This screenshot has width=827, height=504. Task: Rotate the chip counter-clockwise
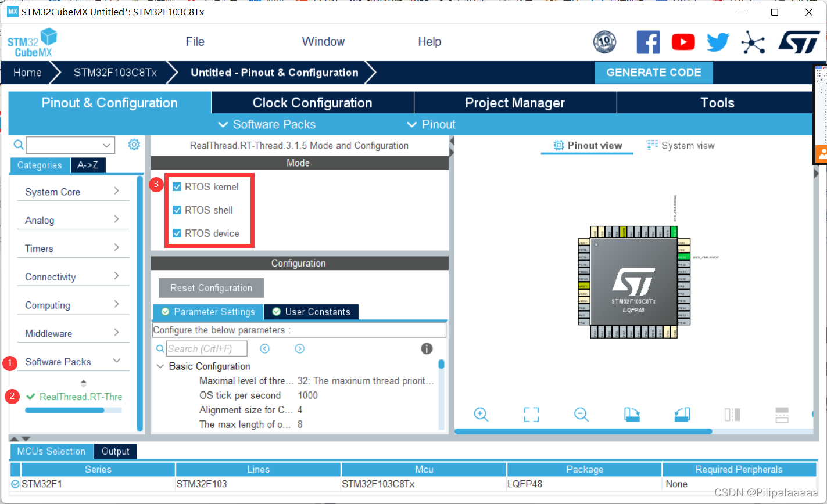(x=682, y=415)
